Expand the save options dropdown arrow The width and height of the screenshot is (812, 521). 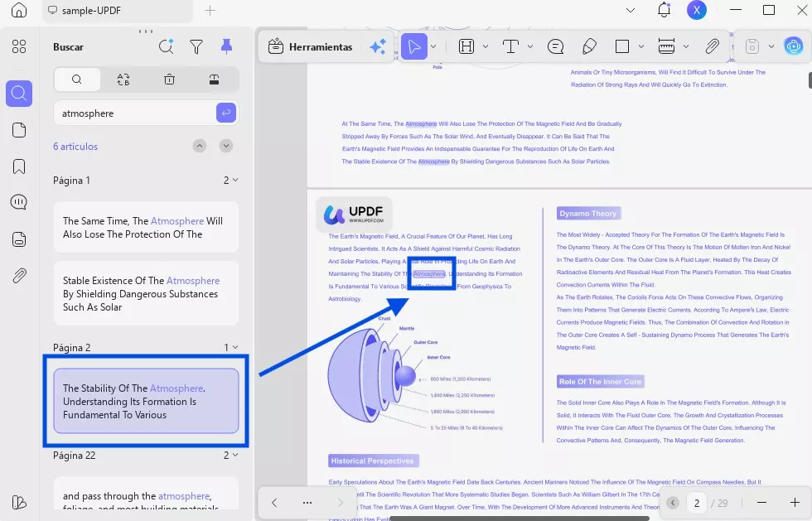[771, 46]
